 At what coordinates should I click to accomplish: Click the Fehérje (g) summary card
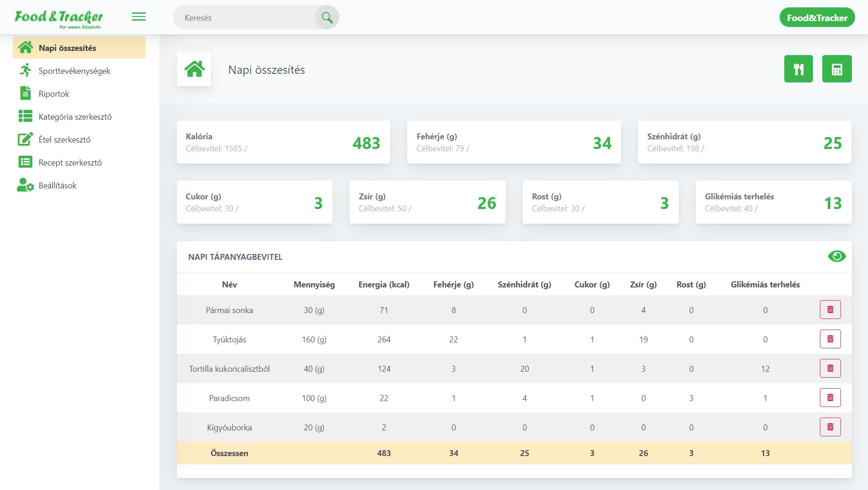click(514, 142)
